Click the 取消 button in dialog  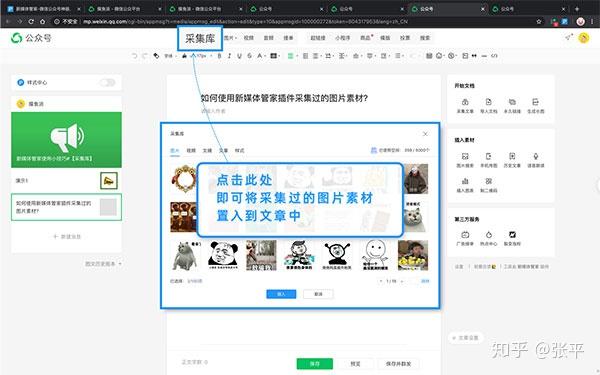[318, 294]
